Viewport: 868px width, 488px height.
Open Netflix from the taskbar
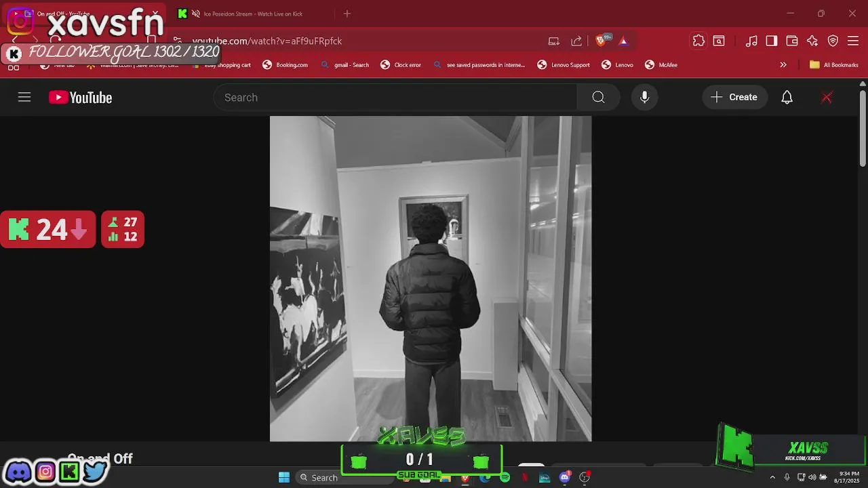(524, 478)
